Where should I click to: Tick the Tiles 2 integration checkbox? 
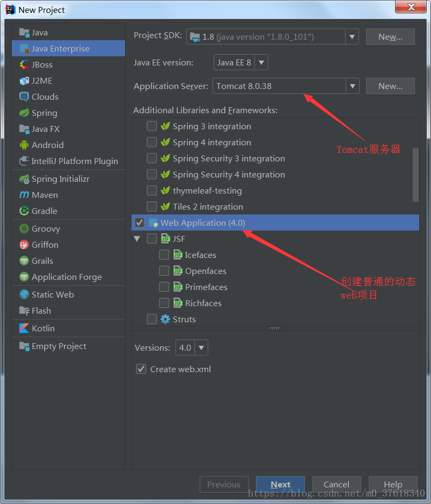pyautogui.click(x=152, y=206)
